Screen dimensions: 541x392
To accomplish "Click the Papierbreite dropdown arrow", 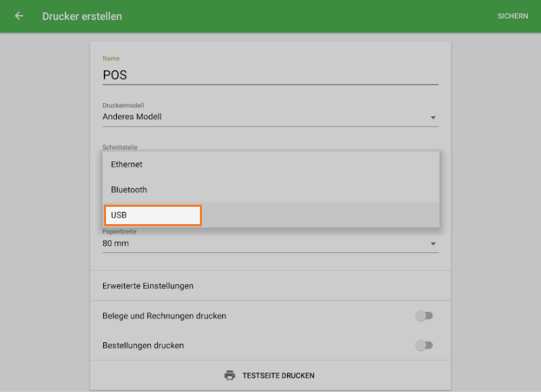I will click(433, 244).
